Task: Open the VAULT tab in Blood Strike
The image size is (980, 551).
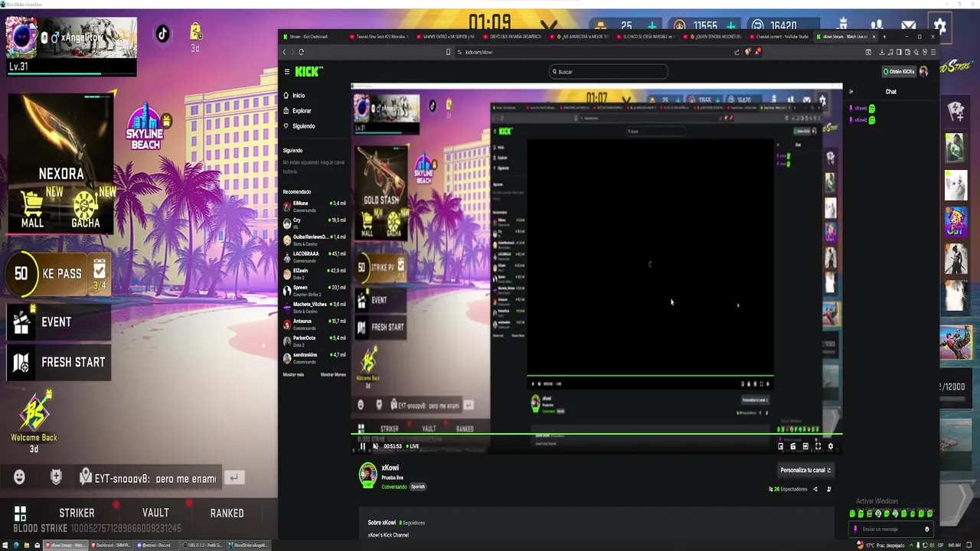Action: (155, 513)
